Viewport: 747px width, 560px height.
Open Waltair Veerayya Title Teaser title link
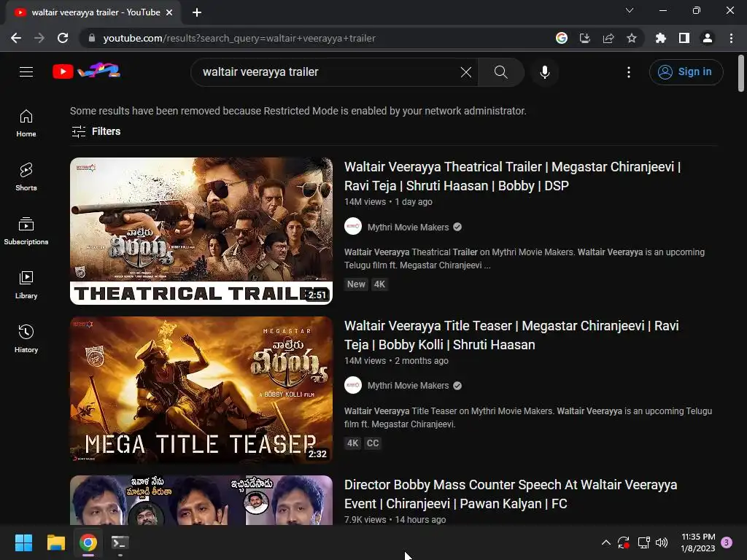click(511, 335)
